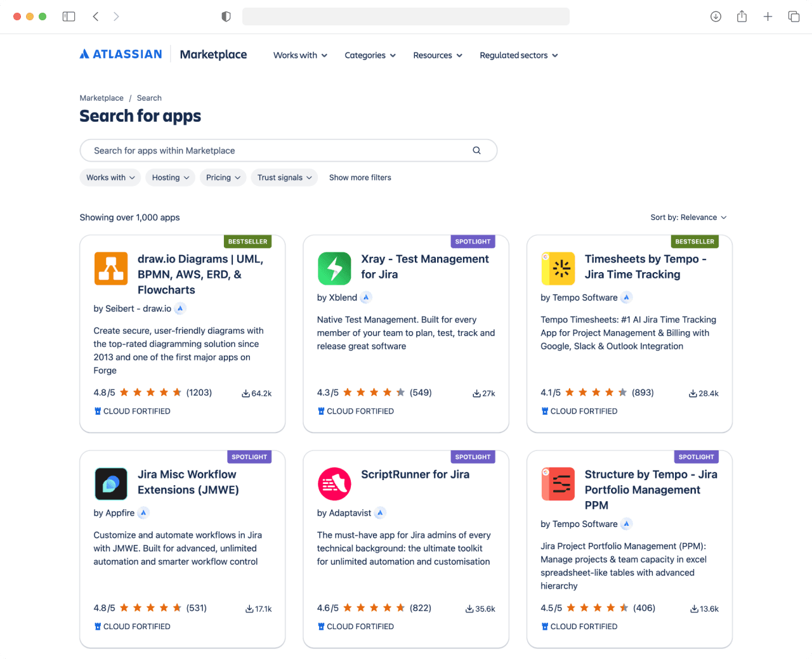Click the Structure 4.5/5 star rating
This screenshot has width=812, height=659.
[x=598, y=608]
